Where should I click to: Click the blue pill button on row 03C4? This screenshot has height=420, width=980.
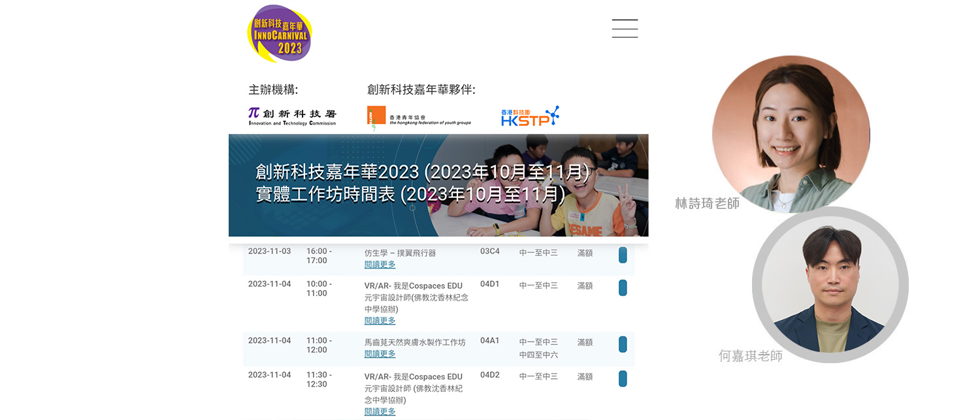[x=621, y=255]
